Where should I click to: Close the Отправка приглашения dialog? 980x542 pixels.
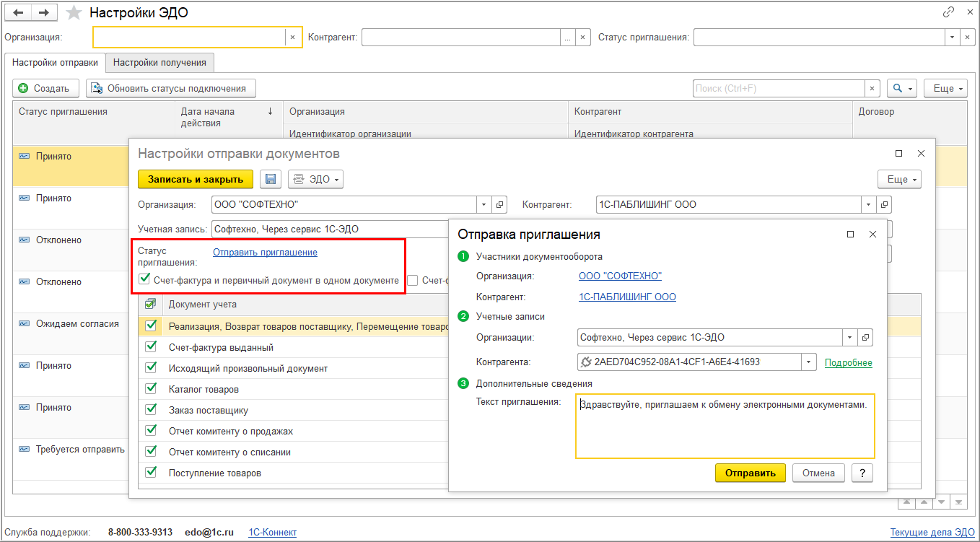(x=872, y=235)
